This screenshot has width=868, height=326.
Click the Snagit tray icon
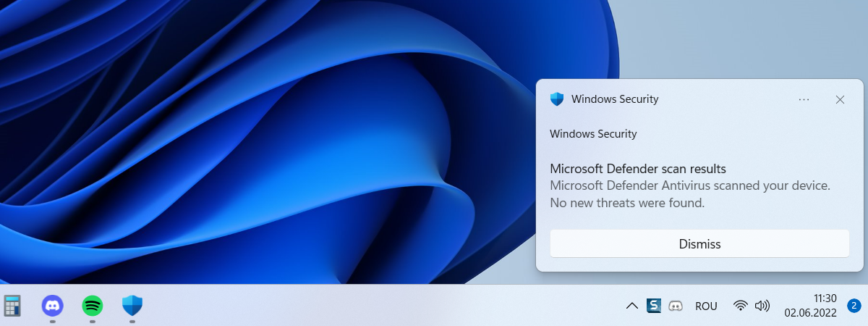(654, 306)
